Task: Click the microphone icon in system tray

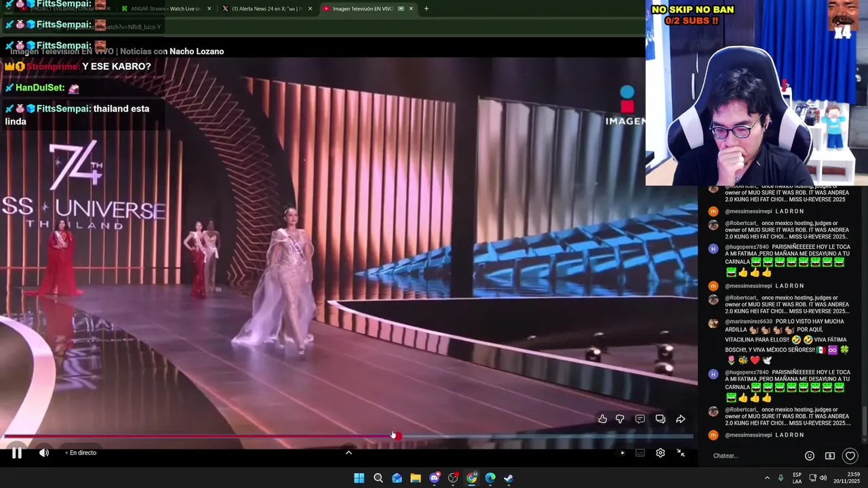Action: click(x=781, y=478)
